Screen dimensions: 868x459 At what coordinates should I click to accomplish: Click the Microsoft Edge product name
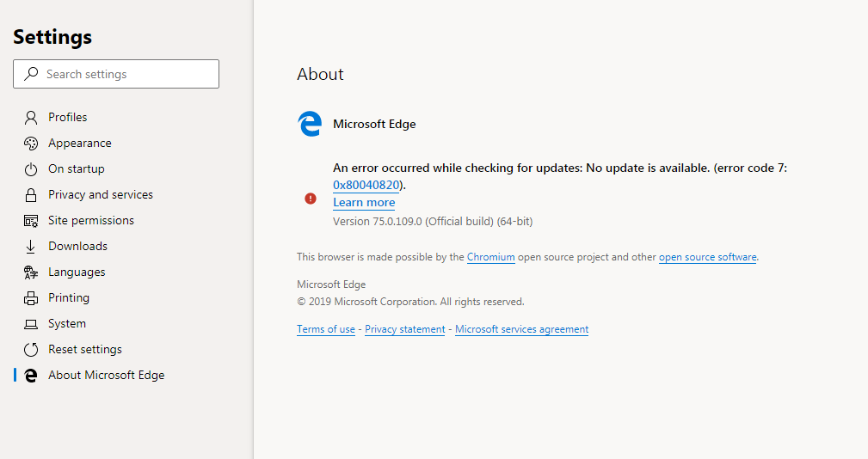374,125
